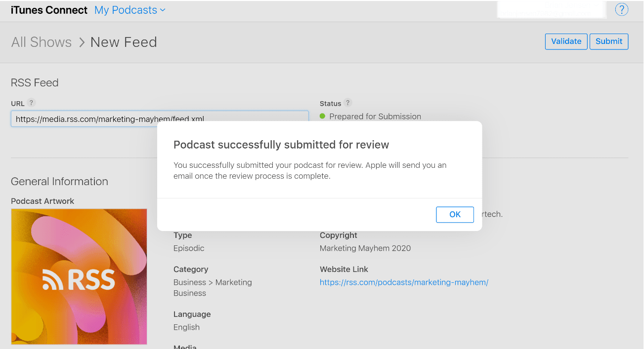644x349 pixels.
Task: Click the URL field help icon
Action: point(31,103)
